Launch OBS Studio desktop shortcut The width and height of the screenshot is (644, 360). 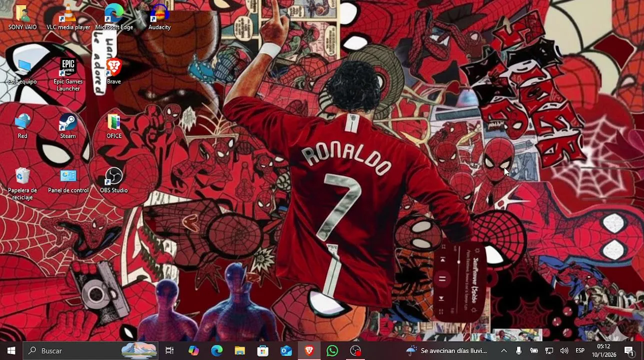(x=114, y=180)
